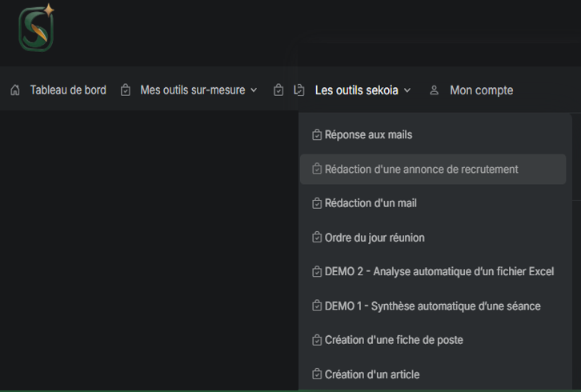The width and height of the screenshot is (581, 392).
Task: Launch DEMO 2 - Analyse automatique d'un fichier Excel
Action: [439, 272]
